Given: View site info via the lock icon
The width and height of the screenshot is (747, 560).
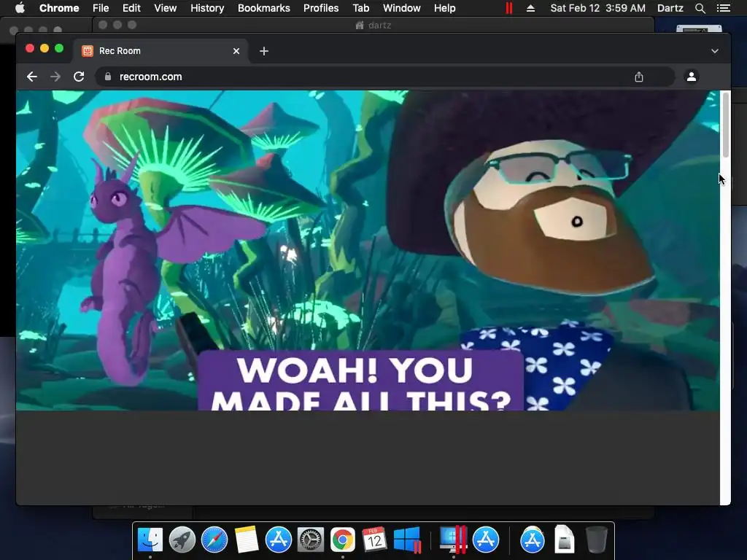Looking at the screenshot, I should coord(108,77).
